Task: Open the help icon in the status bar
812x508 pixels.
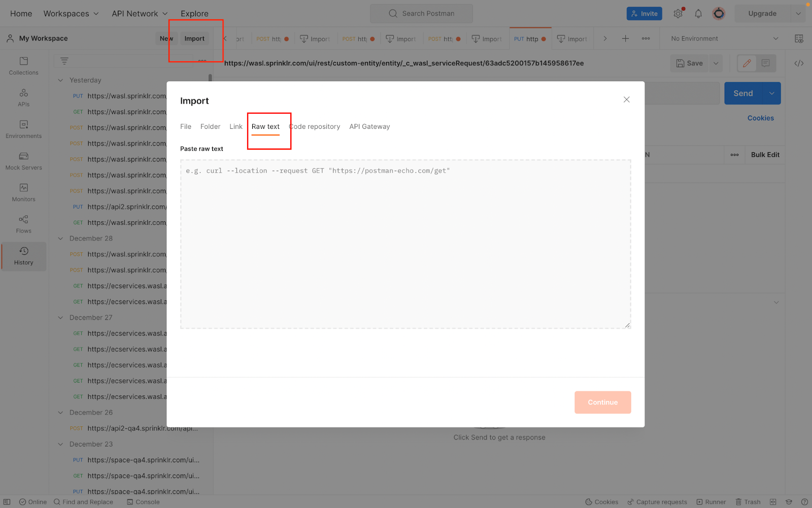Action: pos(804,502)
